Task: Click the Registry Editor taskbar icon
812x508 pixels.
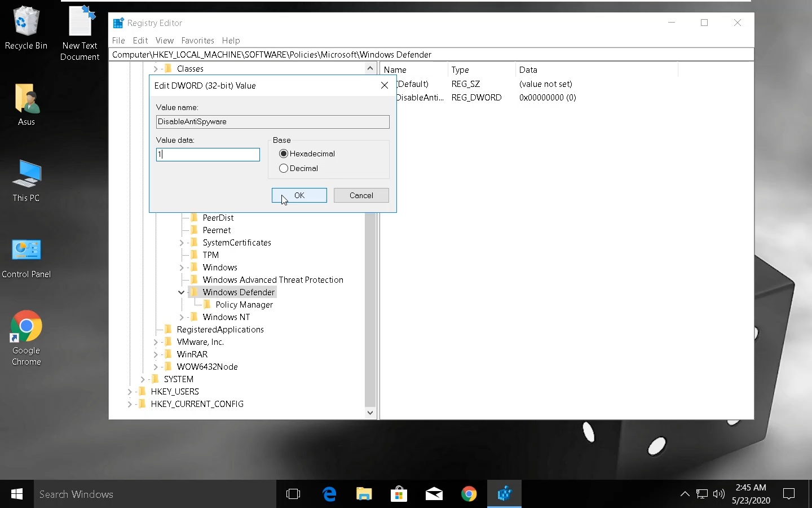Action: pyautogui.click(x=504, y=494)
